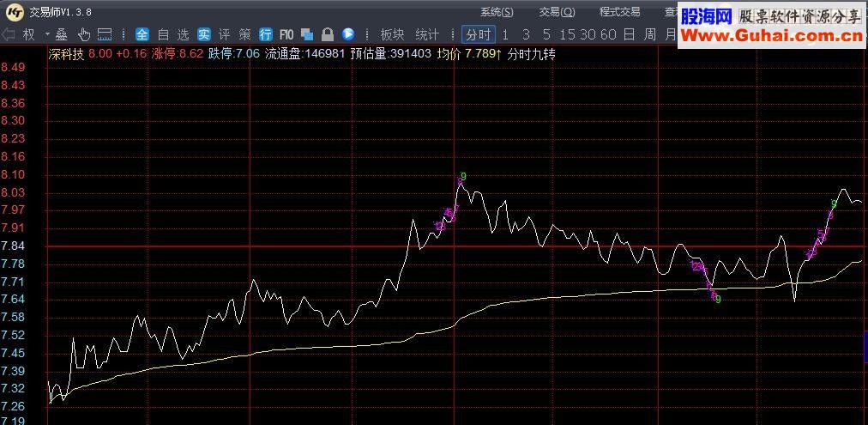Open the 系统(S) menu
The height and width of the screenshot is (425, 868).
pos(497,12)
